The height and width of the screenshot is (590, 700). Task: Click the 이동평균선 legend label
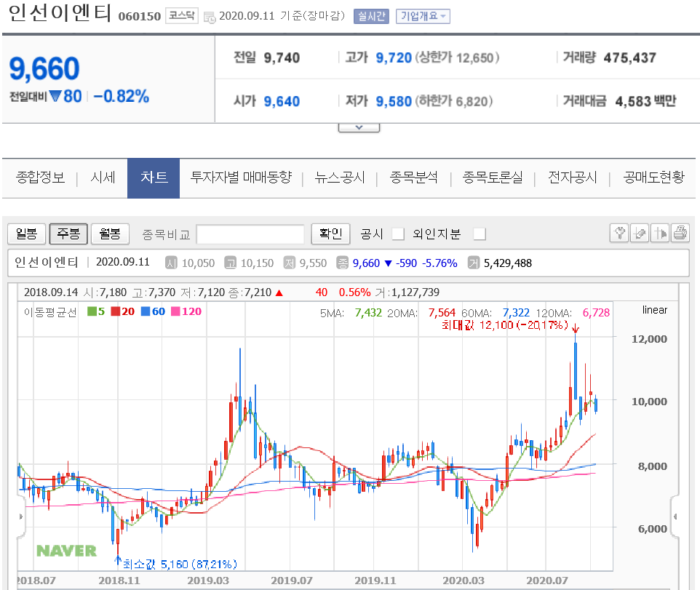pos(50,312)
